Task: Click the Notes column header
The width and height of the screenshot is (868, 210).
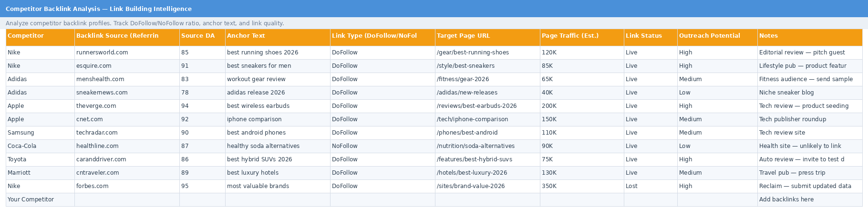Action: (810, 38)
